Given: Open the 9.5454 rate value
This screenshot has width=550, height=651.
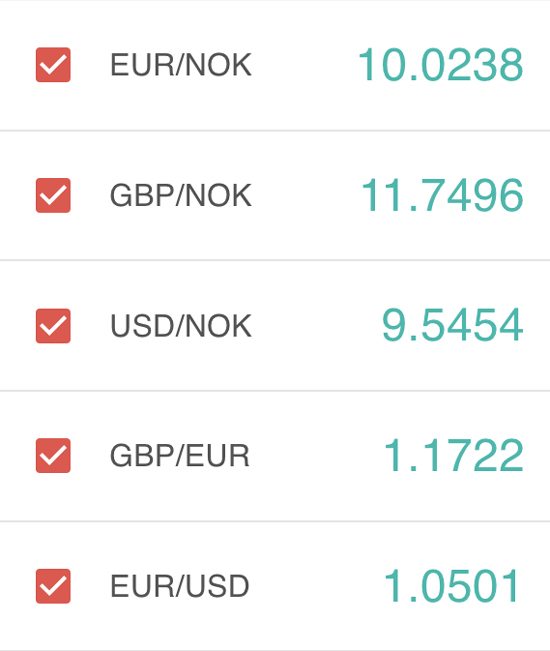Looking at the screenshot, I should (x=452, y=325).
